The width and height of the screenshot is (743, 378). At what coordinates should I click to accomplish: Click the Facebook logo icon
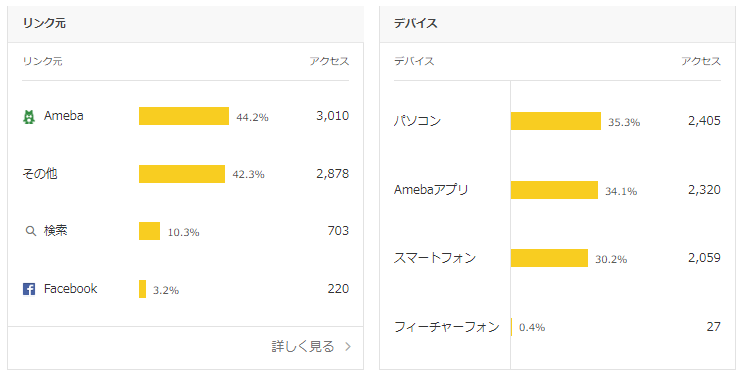click(29, 289)
